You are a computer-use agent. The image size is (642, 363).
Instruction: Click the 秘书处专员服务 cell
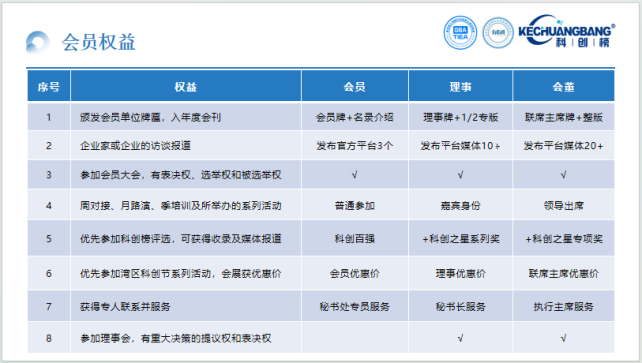355,307
